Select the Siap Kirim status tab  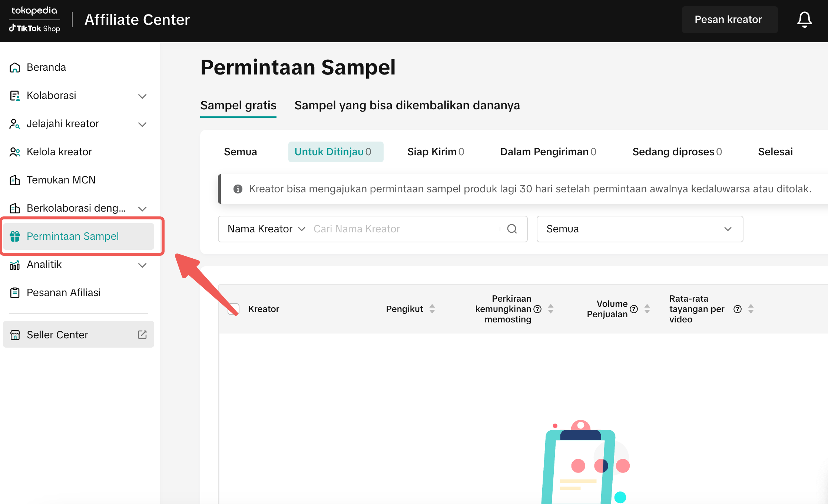pyautogui.click(x=435, y=152)
